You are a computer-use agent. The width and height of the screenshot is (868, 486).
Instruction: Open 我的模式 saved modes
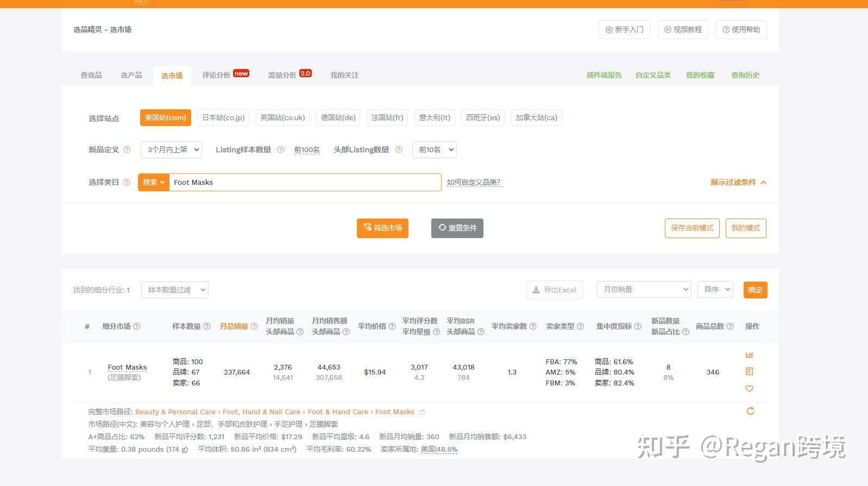[746, 228]
